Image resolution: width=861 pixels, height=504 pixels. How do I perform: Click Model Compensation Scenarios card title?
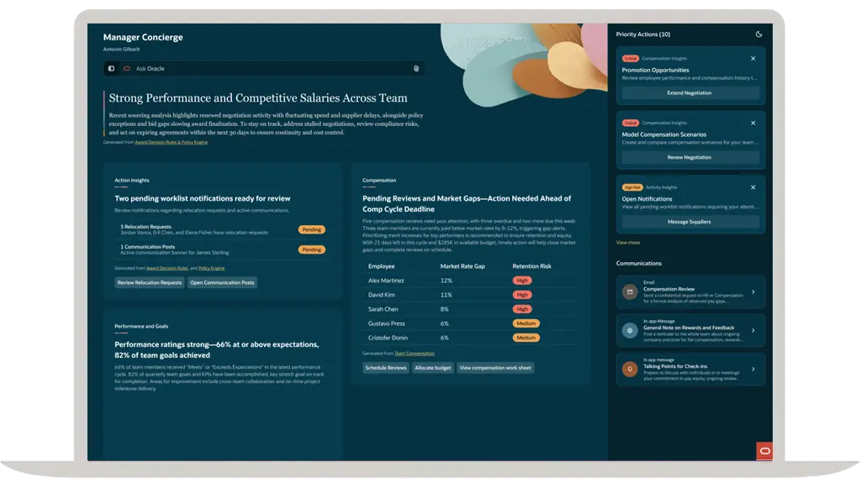(x=664, y=134)
